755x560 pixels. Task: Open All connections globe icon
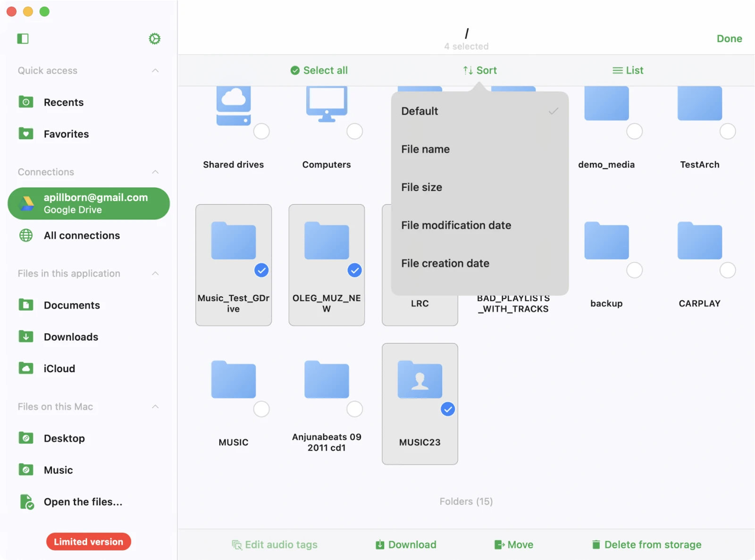point(26,235)
